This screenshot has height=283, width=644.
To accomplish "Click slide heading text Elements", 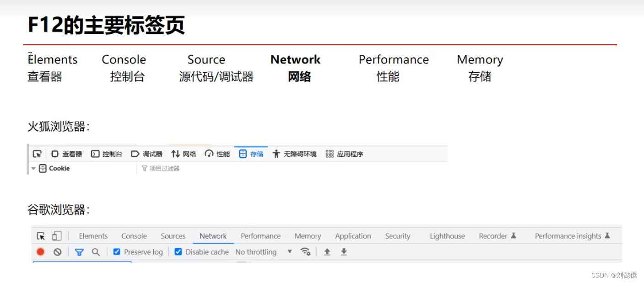I will point(53,59).
